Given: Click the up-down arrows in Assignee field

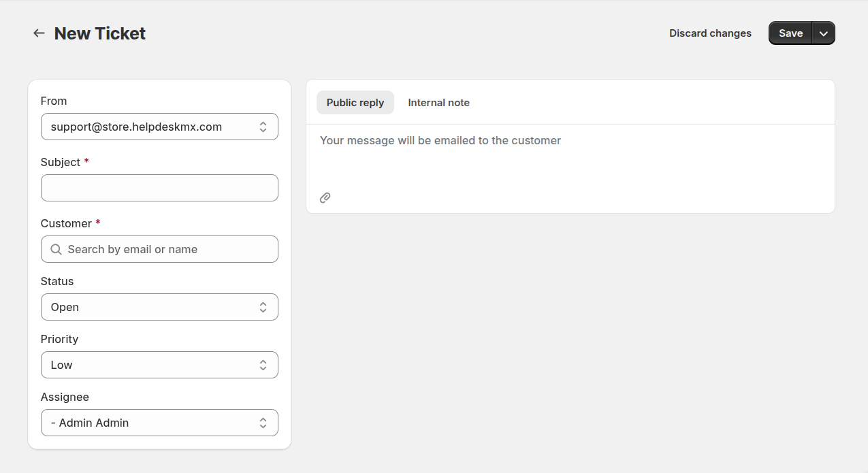Looking at the screenshot, I should pyautogui.click(x=263, y=423).
